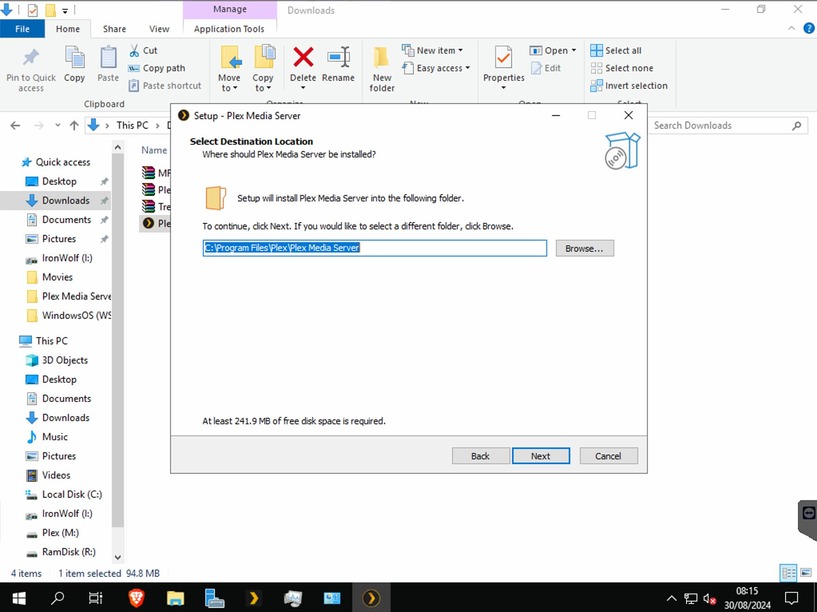Open IronWolf (I:) under Quick access

point(59,258)
